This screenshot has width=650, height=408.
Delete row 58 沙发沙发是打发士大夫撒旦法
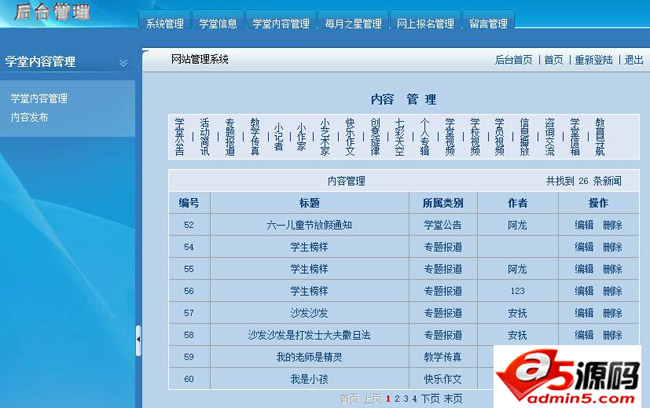pos(613,335)
